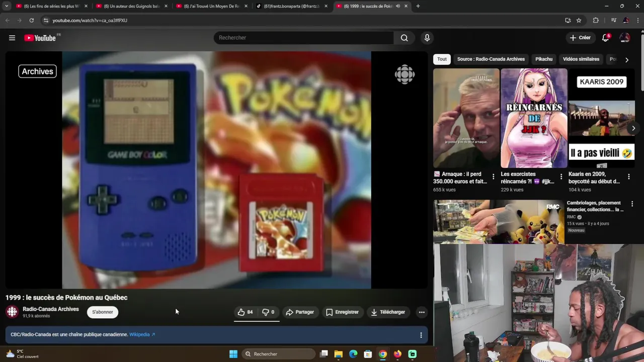Open the Wikipedia link in info panel
This screenshot has width=644, height=362.
coord(142,334)
